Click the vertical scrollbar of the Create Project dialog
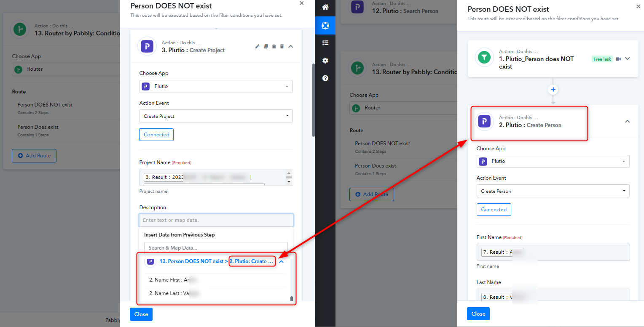644x327 pixels. (313, 100)
